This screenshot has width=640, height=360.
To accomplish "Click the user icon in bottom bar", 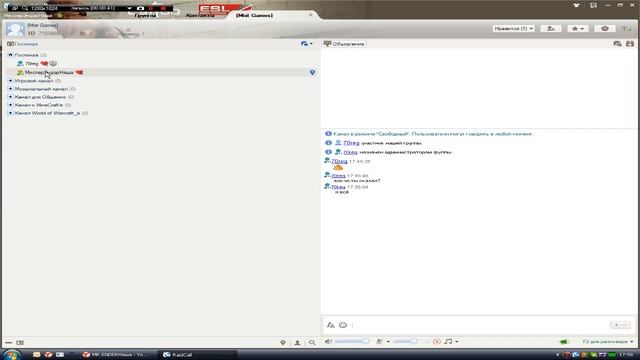I will pyautogui.click(x=298, y=342).
